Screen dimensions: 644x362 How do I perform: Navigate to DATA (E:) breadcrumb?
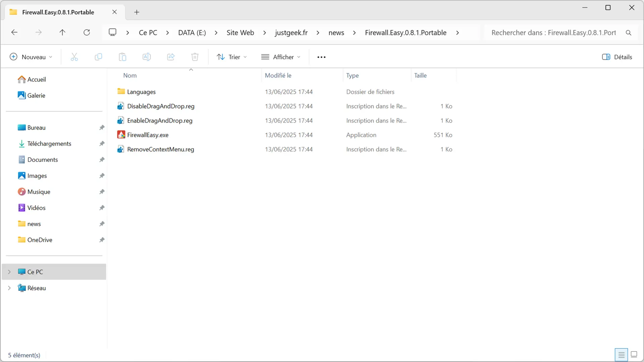(x=192, y=33)
